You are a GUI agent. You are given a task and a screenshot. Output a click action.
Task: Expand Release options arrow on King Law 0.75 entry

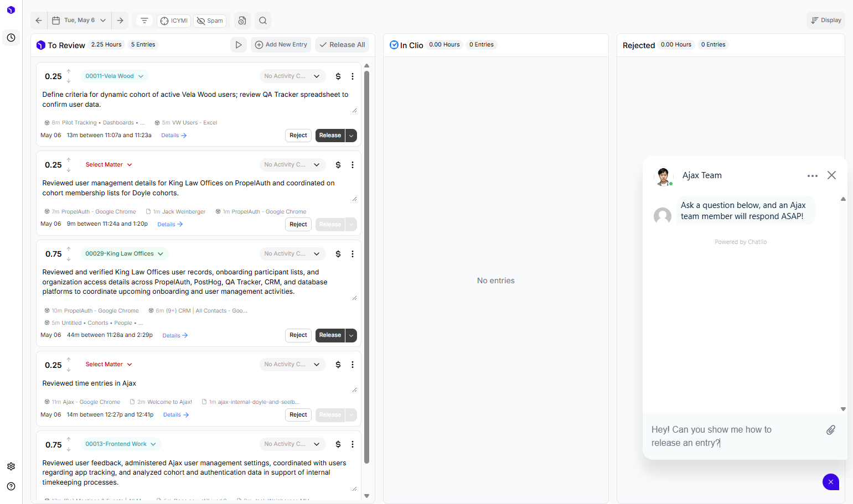click(x=351, y=335)
